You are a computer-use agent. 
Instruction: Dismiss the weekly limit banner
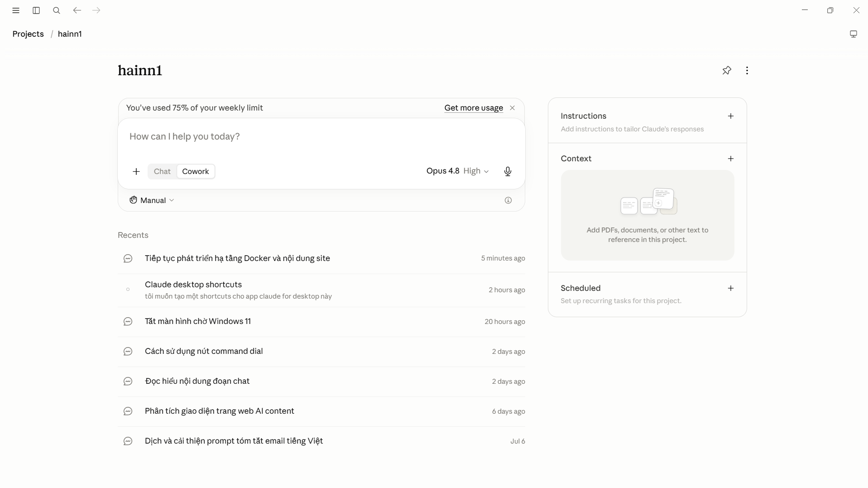[512, 108]
